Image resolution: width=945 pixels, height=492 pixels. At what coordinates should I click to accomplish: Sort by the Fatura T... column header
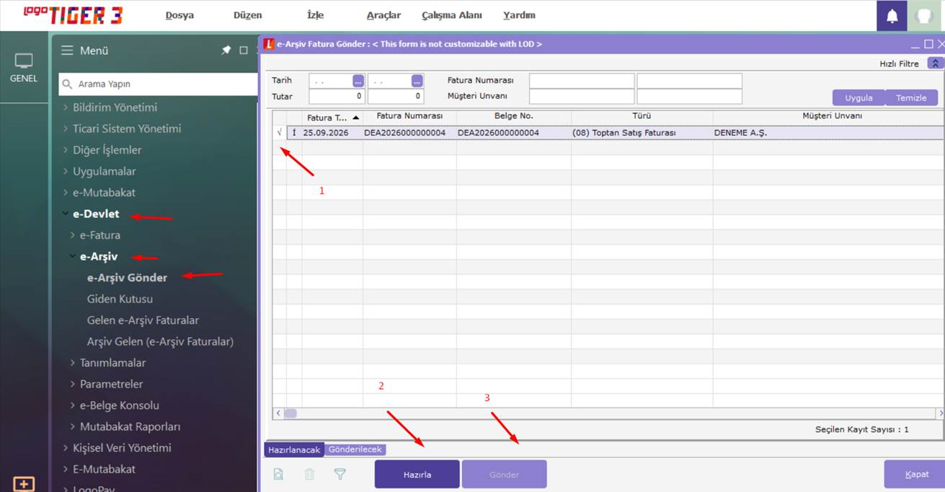click(x=332, y=118)
